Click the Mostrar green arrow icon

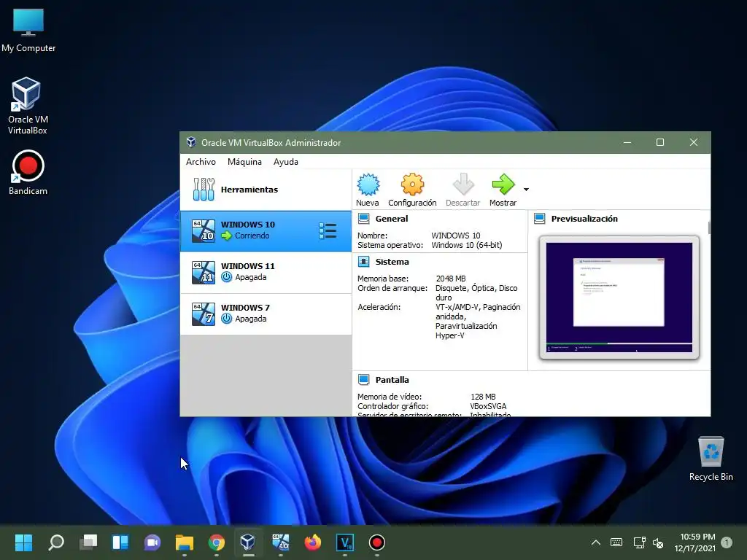[503, 184]
